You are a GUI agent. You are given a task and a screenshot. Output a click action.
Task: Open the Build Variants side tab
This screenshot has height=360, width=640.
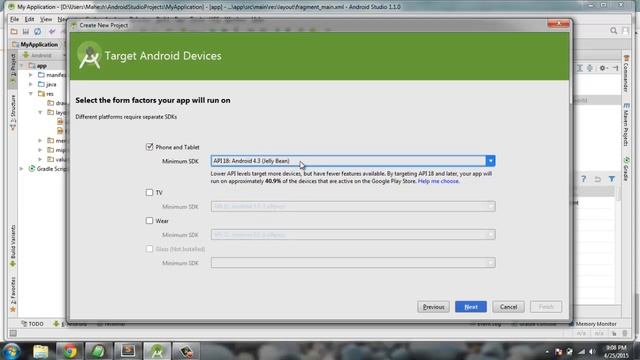coord(13,246)
